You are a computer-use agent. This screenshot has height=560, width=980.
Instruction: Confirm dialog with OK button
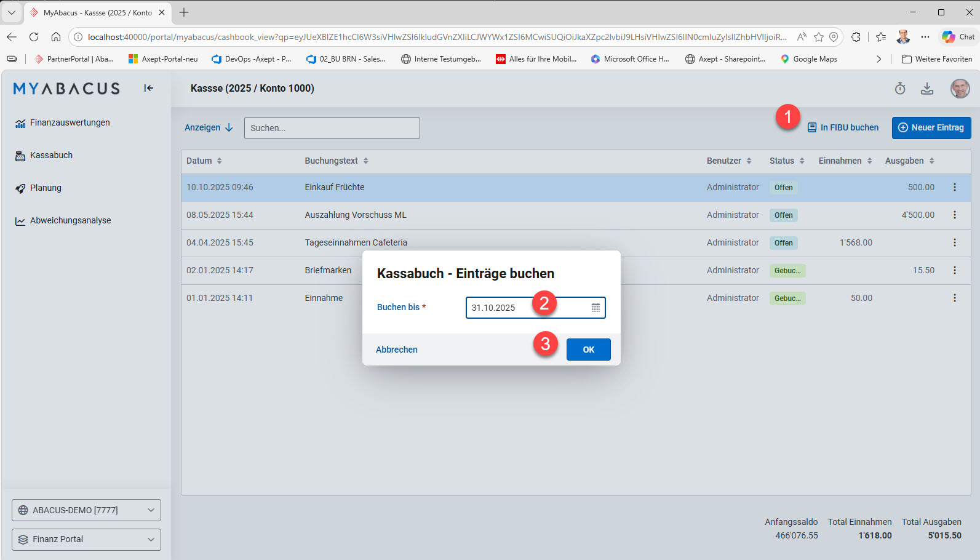click(x=588, y=350)
